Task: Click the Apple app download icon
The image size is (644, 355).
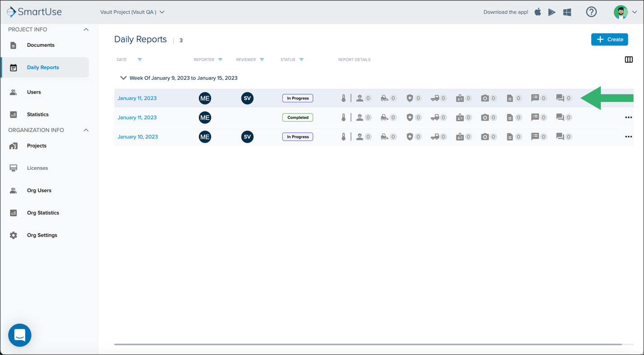Action: click(538, 12)
